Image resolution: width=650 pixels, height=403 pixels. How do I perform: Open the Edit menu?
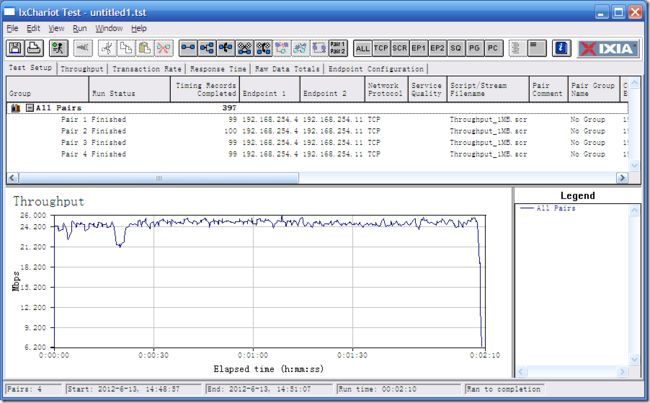(x=33, y=28)
